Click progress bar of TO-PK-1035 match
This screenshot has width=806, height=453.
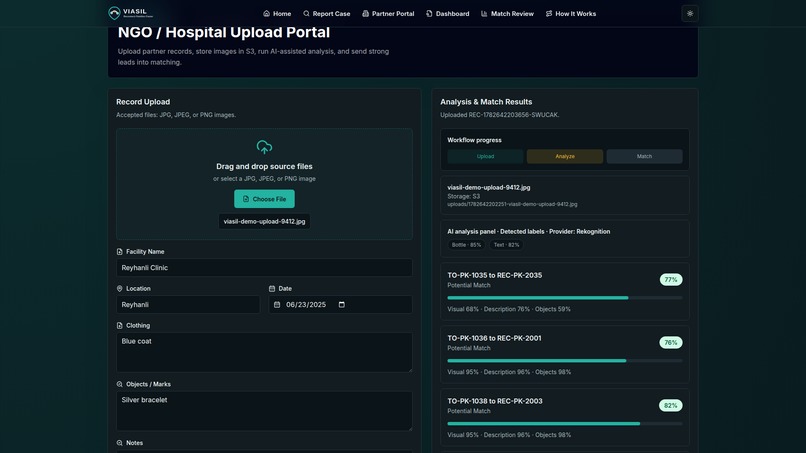click(565, 298)
